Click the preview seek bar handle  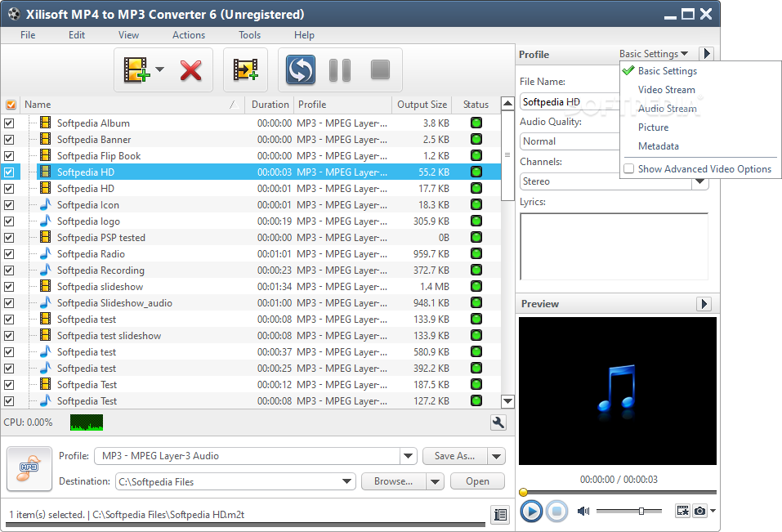(523, 492)
